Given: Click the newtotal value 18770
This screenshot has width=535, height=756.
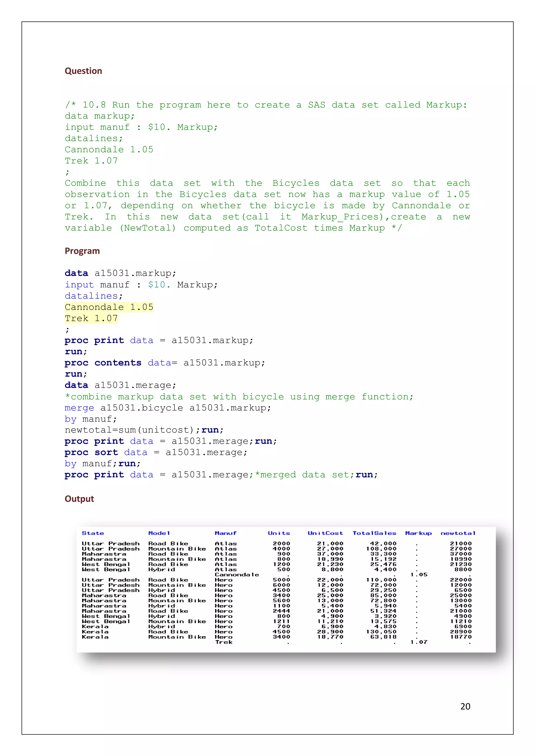Looking at the screenshot, I should click(x=461, y=637).
